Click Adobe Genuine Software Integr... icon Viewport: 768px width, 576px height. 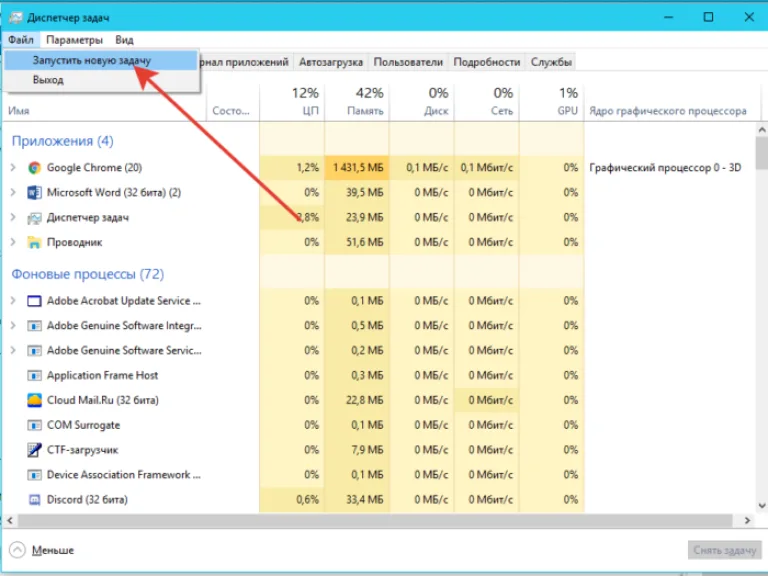tap(34, 326)
